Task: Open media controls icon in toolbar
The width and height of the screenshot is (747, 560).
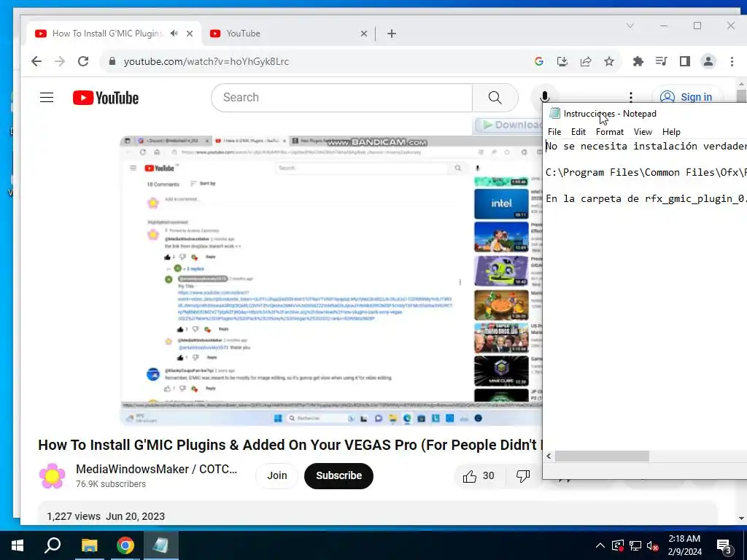Action: [x=661, y=61]
